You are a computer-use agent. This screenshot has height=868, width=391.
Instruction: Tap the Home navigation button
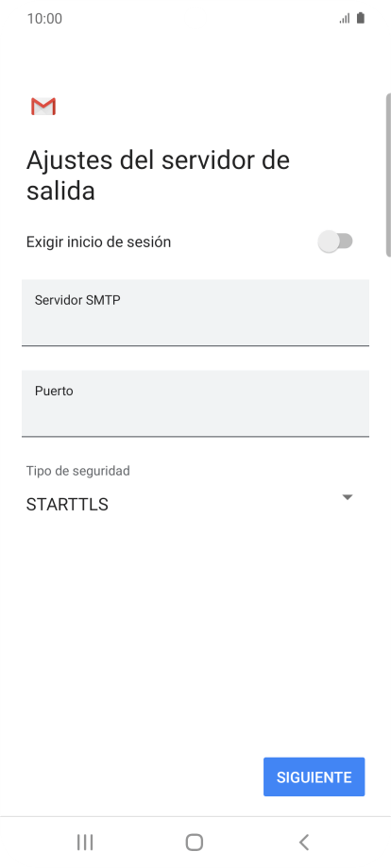point(195,842)
